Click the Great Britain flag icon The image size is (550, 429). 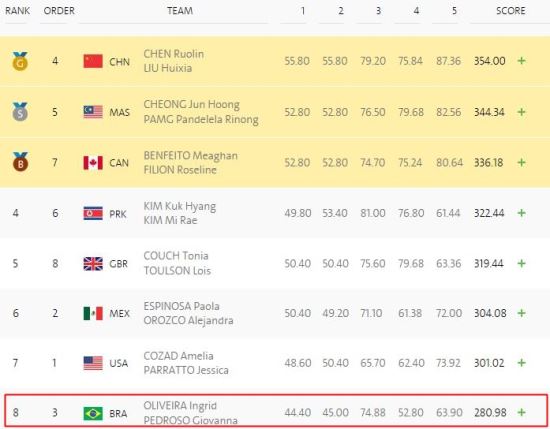point(93,264)
